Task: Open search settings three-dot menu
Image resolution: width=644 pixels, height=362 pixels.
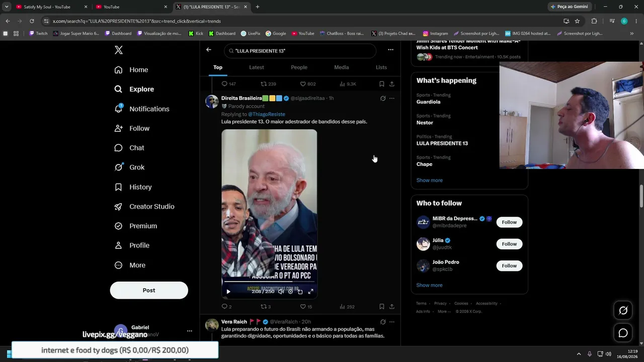Action: pyautogui.click(x=390, y=50)
